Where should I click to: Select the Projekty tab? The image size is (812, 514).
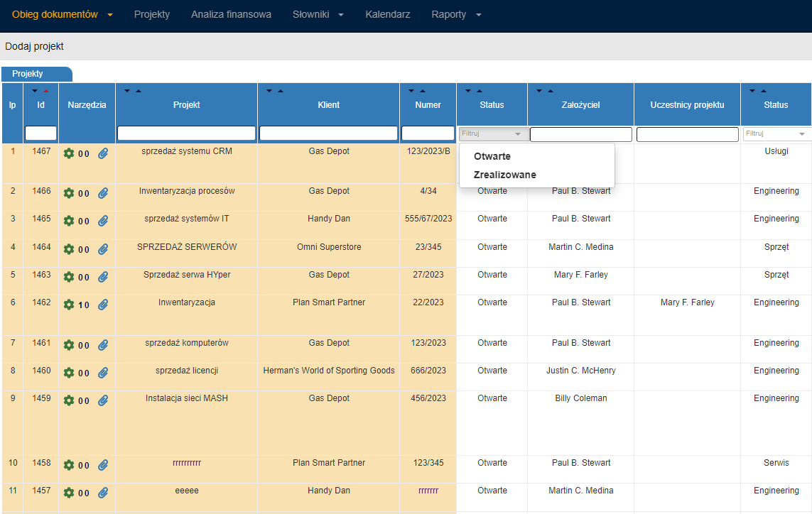28,74
